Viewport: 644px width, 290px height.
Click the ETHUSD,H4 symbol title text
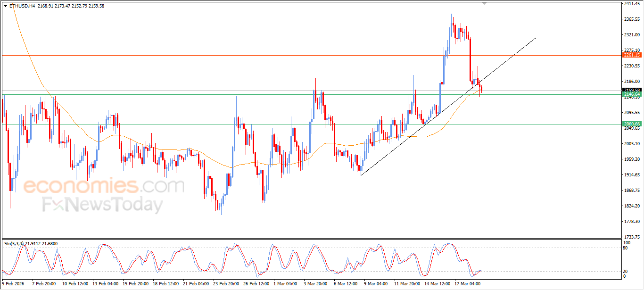tap(22, 6)
